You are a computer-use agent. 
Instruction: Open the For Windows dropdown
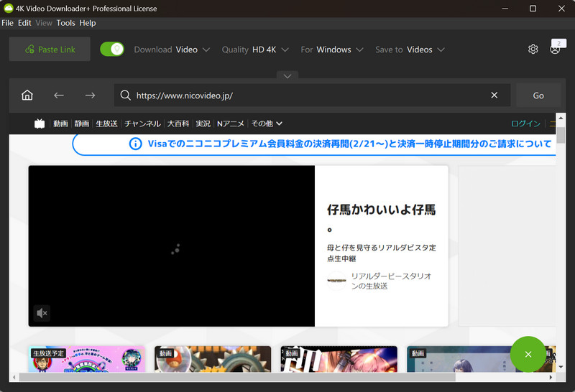[331, 50]
